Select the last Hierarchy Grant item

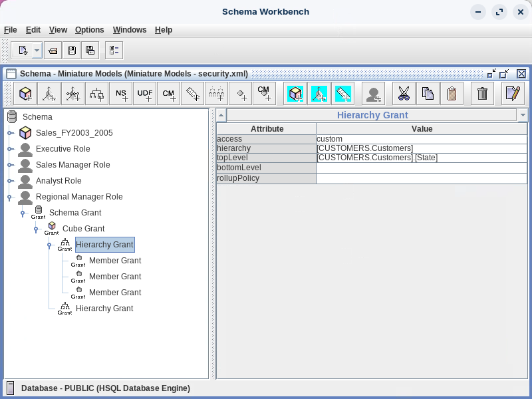104,309
